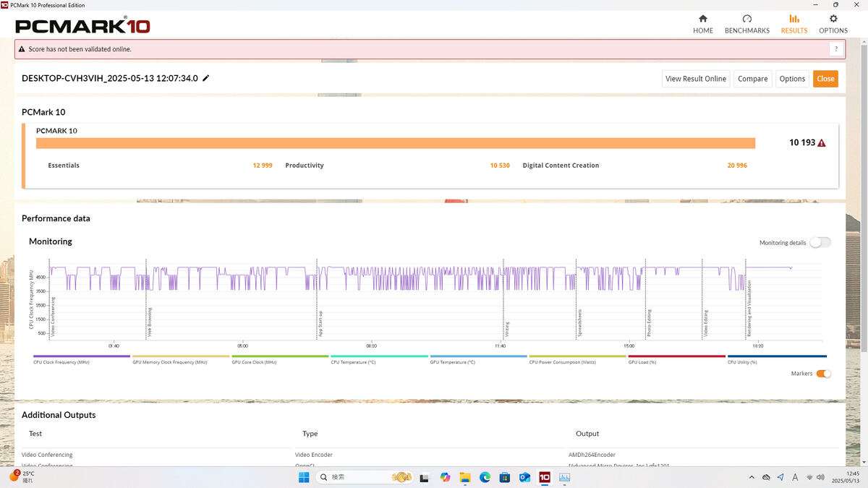Open Copilot from taskbar
Viewport: 868px width, 488px height.
pos(445,477)
